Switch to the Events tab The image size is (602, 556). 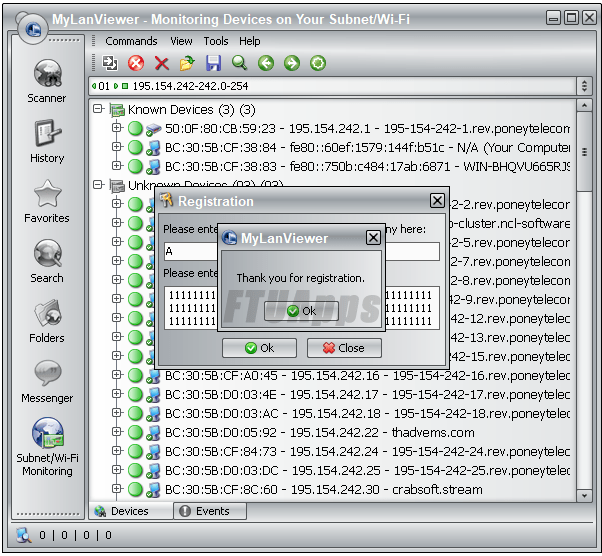coord(210,511)
